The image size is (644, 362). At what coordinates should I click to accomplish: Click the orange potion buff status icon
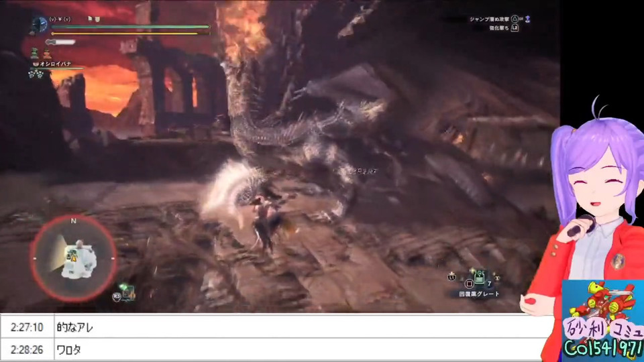coord(47,53)
